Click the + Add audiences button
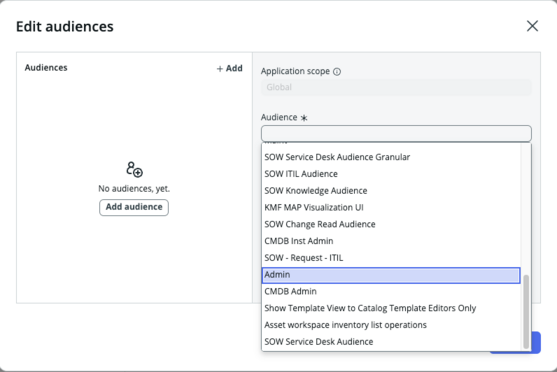 [x=229, y=68]
